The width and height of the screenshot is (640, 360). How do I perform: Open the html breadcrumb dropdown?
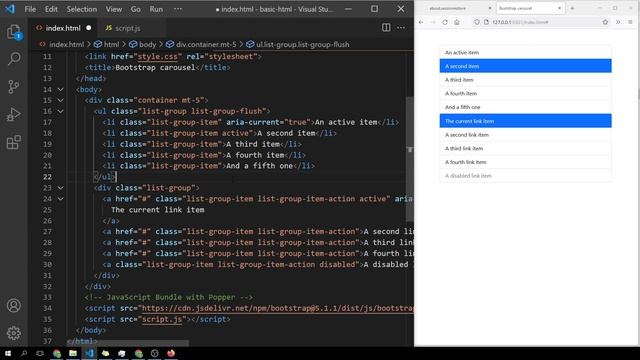(x=107, y=44)
